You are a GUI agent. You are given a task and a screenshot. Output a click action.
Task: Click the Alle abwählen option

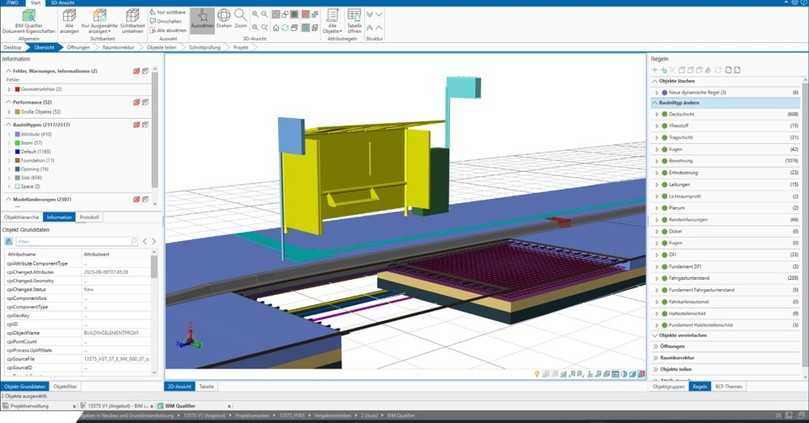click(x=170, y=29)
